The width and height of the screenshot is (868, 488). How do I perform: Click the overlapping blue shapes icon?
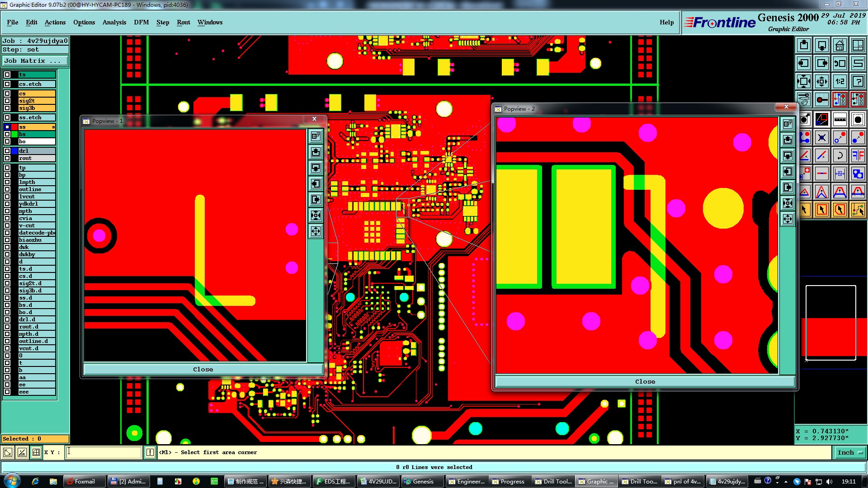[x=858, y=174]
